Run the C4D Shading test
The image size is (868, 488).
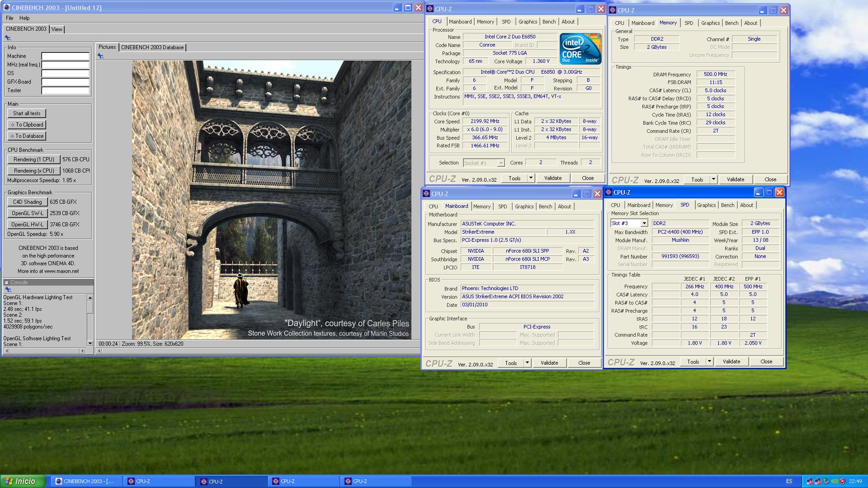[27, 202]
